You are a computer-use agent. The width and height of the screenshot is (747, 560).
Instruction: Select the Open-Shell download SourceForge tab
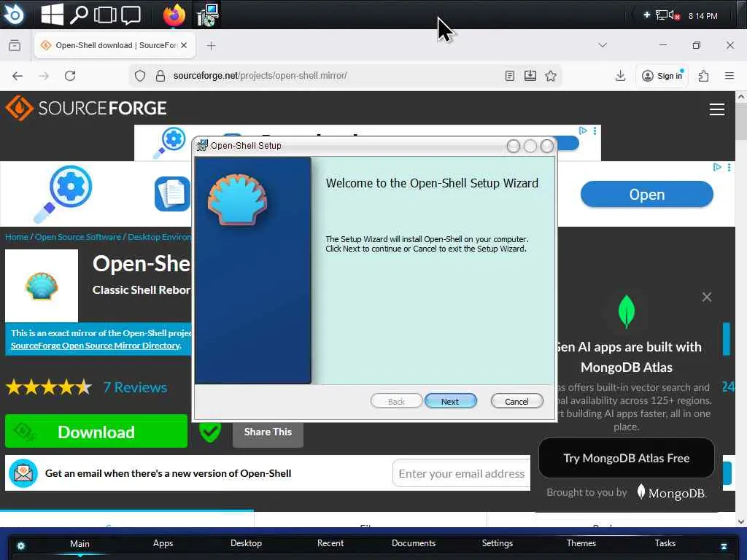[115, 45]
